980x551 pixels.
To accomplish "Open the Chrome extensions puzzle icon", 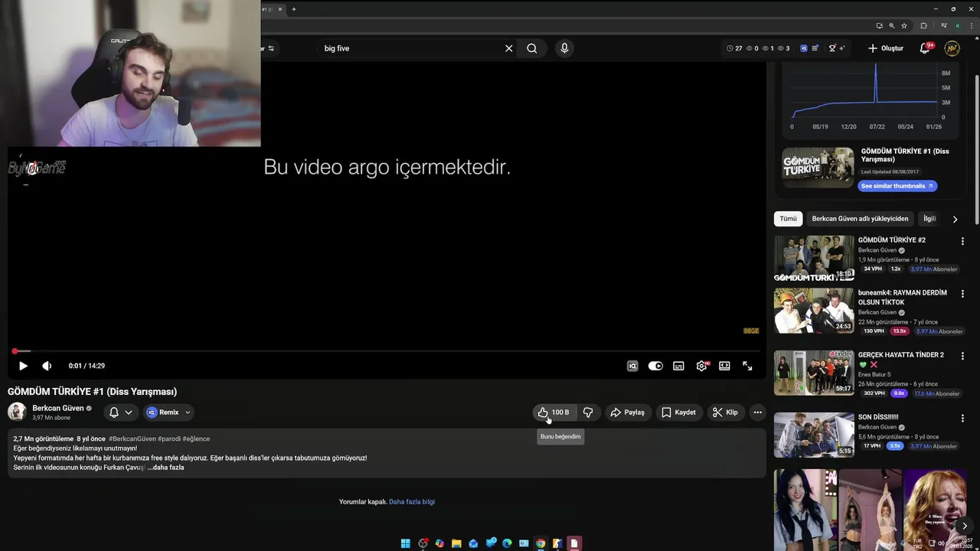I will (x=923, y=26).
